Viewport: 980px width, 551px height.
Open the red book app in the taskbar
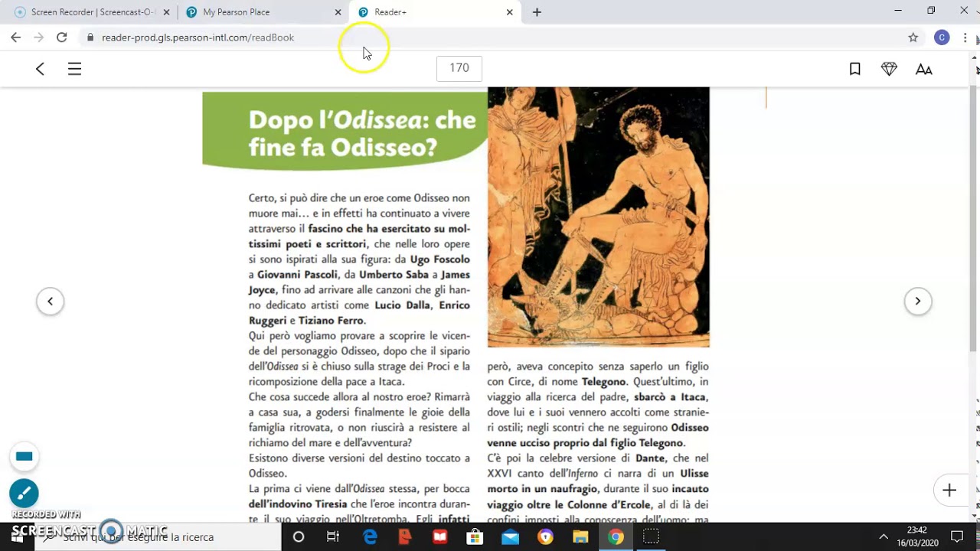tap(439, 537)
